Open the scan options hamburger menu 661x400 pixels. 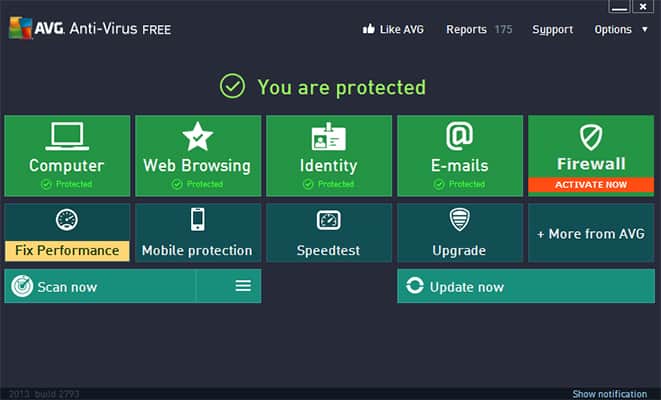pos(243,286)
